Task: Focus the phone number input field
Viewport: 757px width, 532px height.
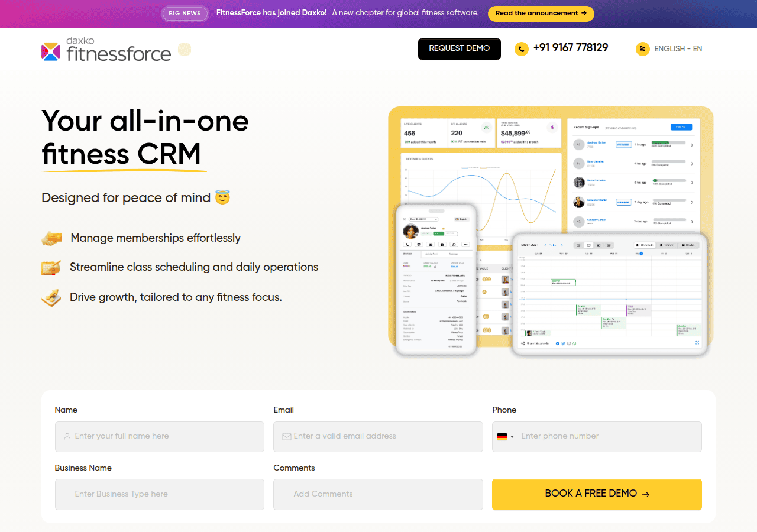Action: [x=597, y=437]
